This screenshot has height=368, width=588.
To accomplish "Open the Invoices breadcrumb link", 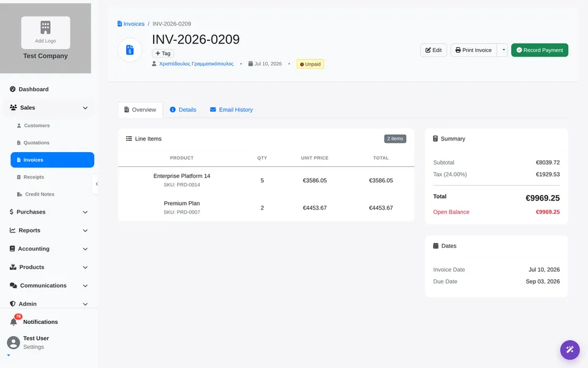I will (131, 24).
